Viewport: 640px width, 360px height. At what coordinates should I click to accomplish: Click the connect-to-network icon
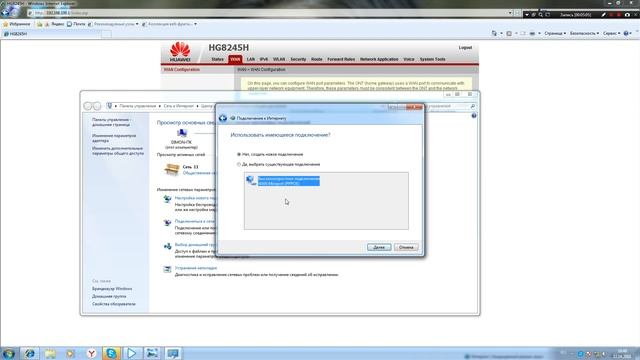pyautogui.click(x=167, y=222)
